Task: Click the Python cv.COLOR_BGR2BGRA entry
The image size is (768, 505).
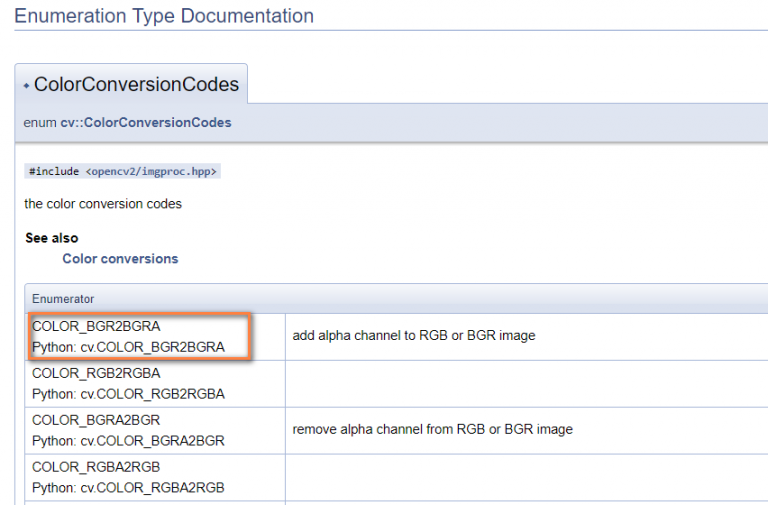Action: [128, 347]
